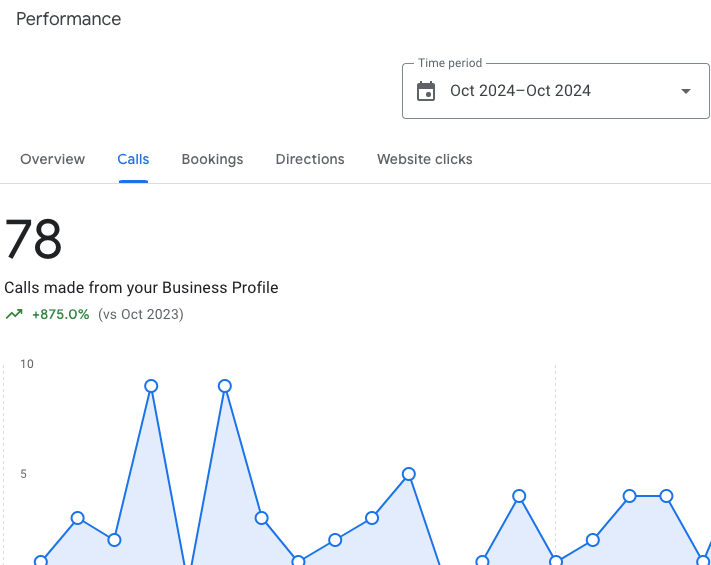
Task: Open the Bookings tab
Action: point(212,159)
